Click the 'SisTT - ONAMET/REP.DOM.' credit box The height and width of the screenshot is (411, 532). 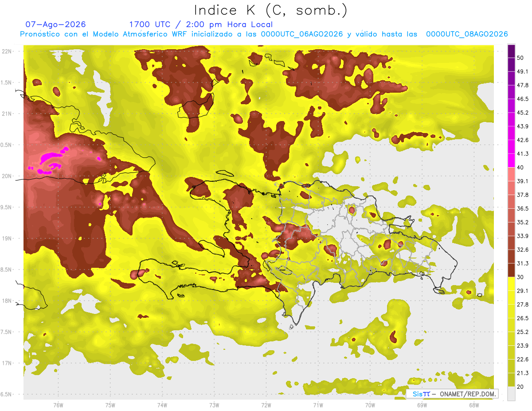pyautogui.click(x=452, y=394)
